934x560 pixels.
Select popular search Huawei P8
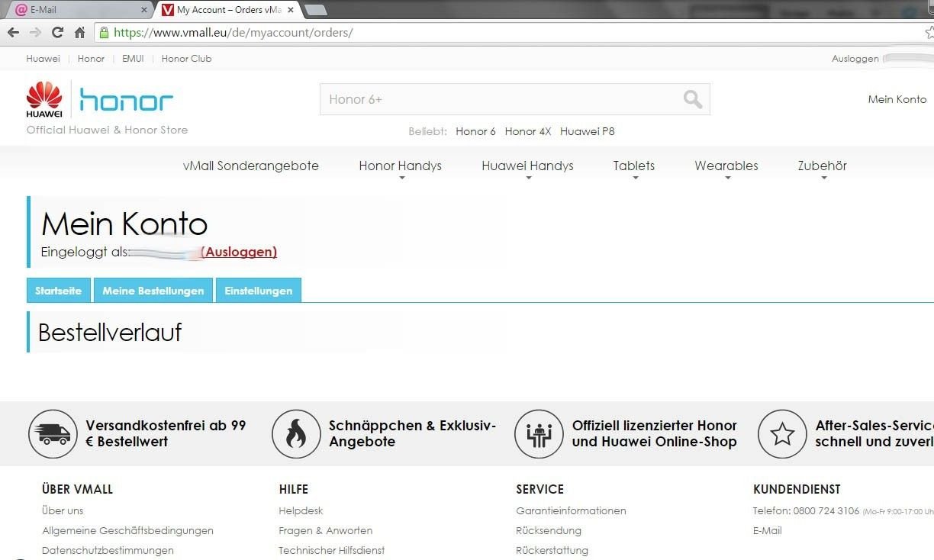[x=587, y=131]
